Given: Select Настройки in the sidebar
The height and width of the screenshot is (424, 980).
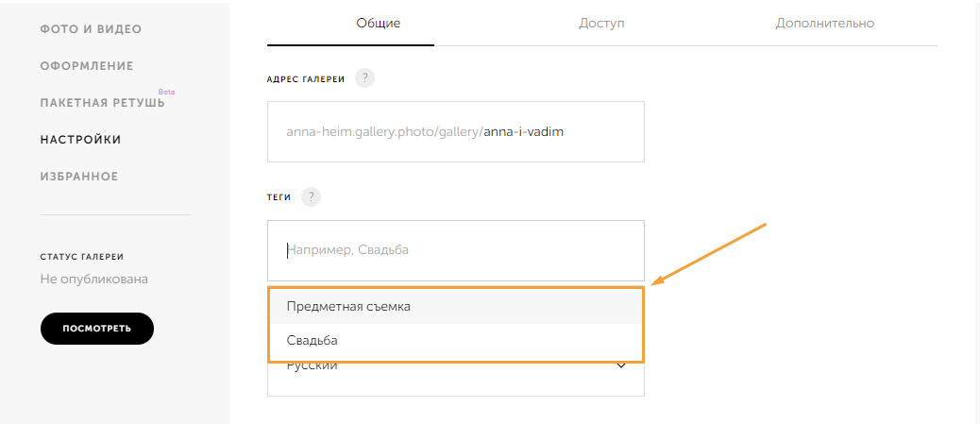Looking at the screenshot, I should pyautogui.click(x=80, y=140).
